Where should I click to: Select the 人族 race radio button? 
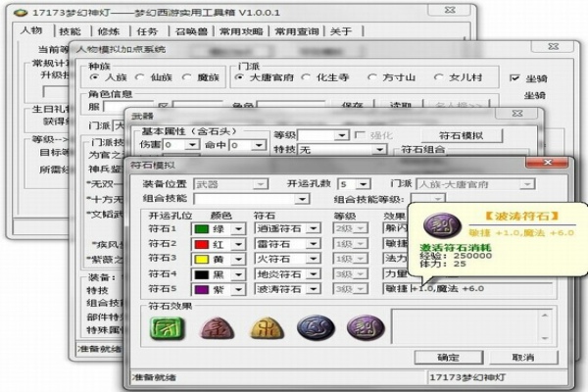click(x=94, y=77)
